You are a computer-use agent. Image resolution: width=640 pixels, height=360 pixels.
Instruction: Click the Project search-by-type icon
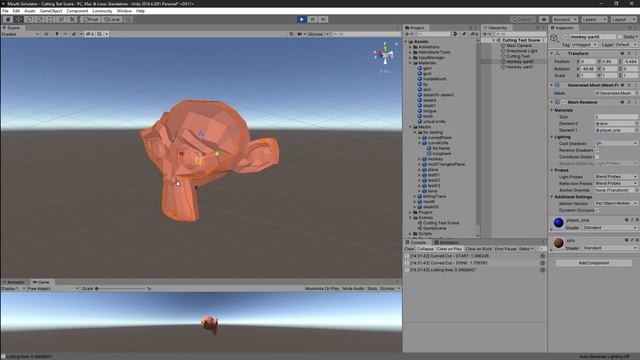click(455, 34)
